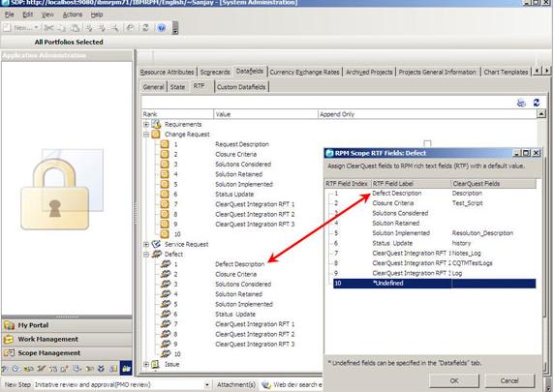The width and height of the screenshot is (554, 392).
Task: Click the highlighted lock folder icon in strip
Action: coord(126,369)
